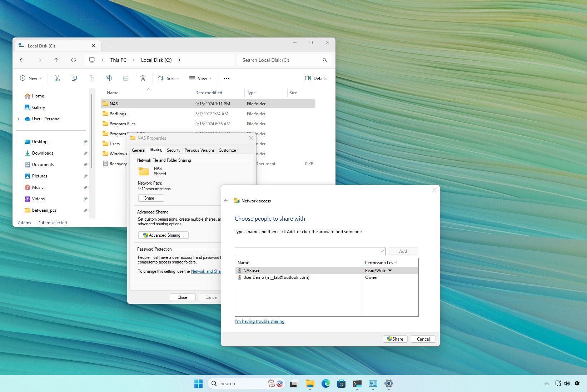Click the Share icon in the toolbar
Image resolution: width=587 pixels, height=392 pixels.
126,78
